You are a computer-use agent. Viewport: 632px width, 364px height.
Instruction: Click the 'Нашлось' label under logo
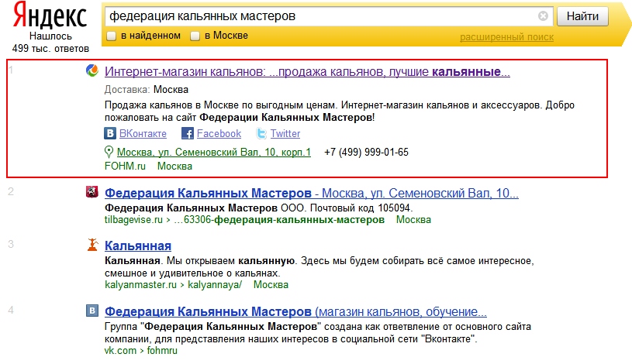pyautogui.click(x=50, y=36)
